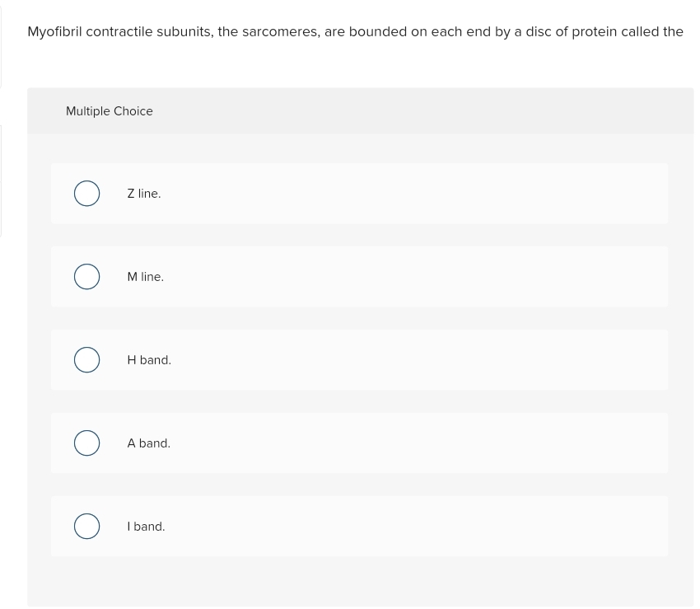Click the "H band." answer text
Screen dimensions: 700x609
point(149,360)
